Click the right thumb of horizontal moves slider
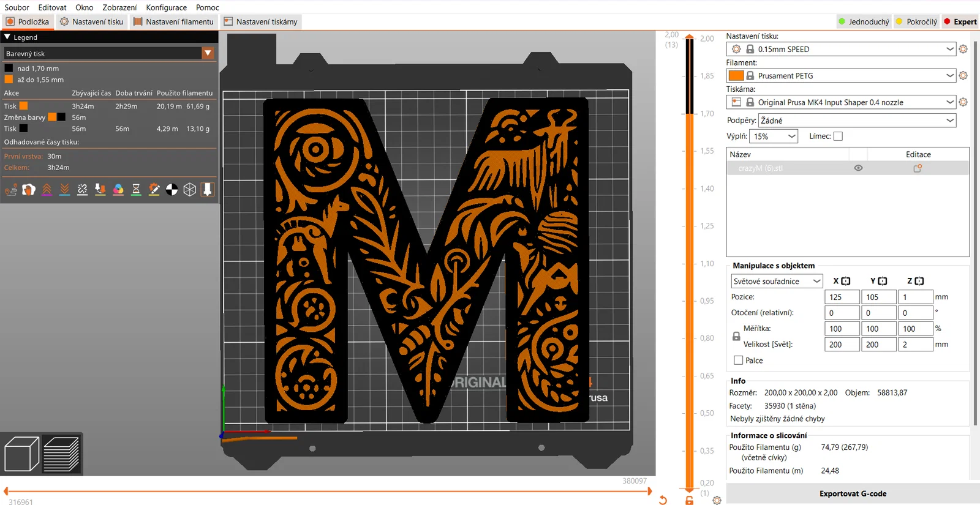Viewport: 980px width, 505px height. [650, 491]
